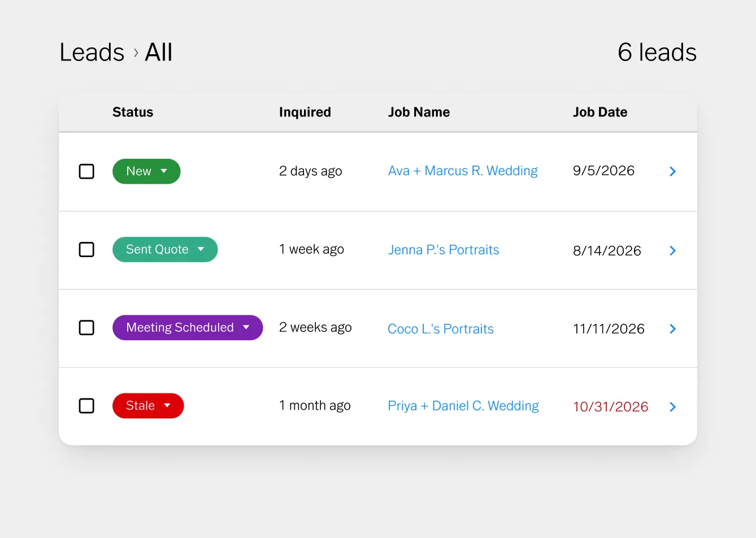Click the 8/14/2026 job date
Viewport: 756px width, 538px height.
coord(607,251)
